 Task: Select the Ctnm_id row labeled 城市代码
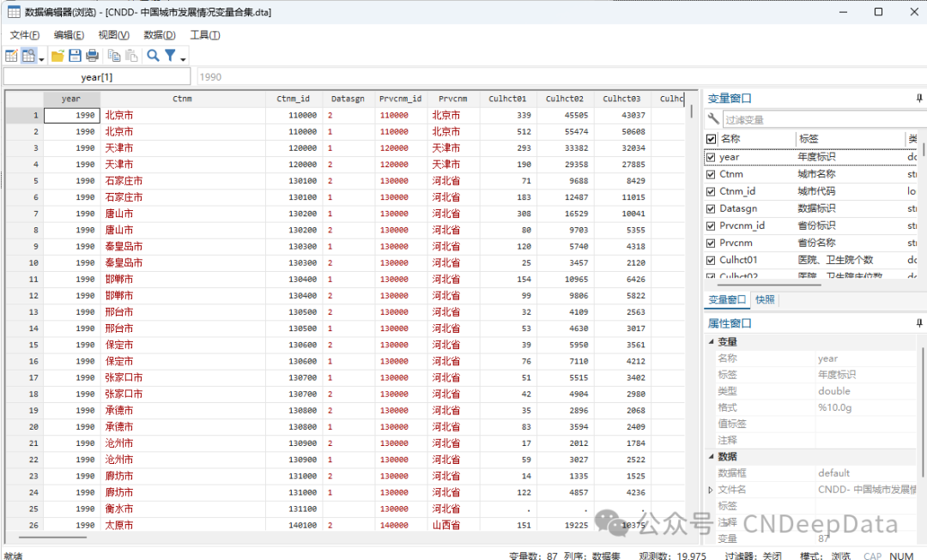[x=811, y=191]
